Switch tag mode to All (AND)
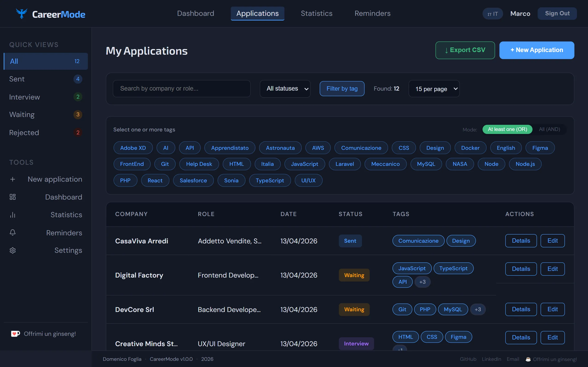 [x=549, y=129]
